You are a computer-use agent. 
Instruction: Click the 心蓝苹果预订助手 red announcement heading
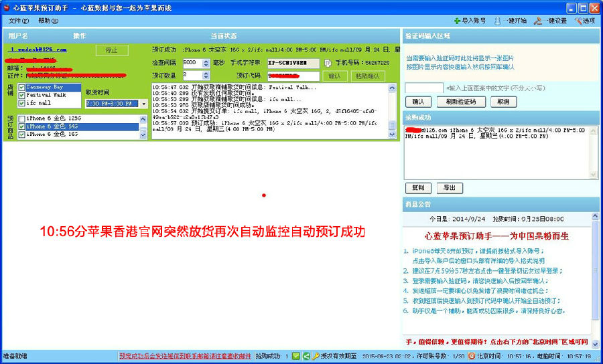[x=496, y=236]
